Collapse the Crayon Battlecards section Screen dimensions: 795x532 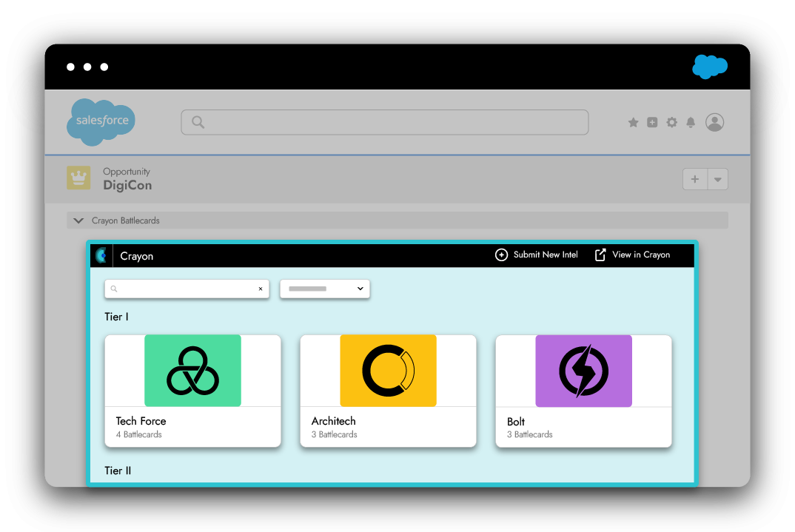coord(79,220)
